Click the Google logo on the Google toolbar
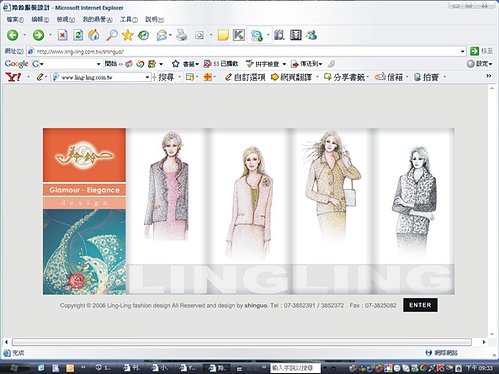 click(x=16, y=64)
